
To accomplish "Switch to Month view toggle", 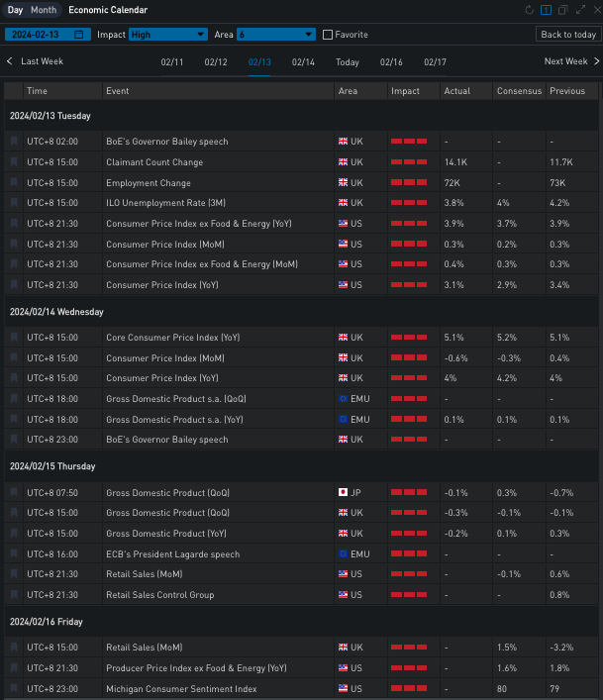I will 44,10.
